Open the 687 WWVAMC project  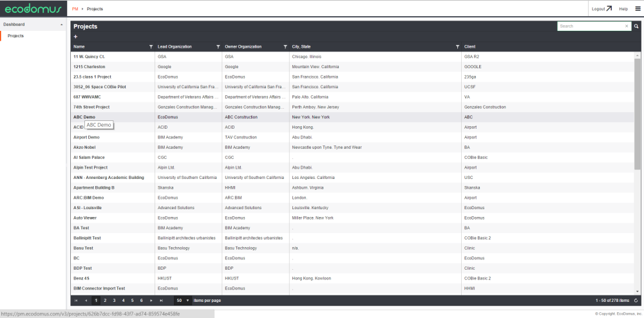click(x=87, y=97)
